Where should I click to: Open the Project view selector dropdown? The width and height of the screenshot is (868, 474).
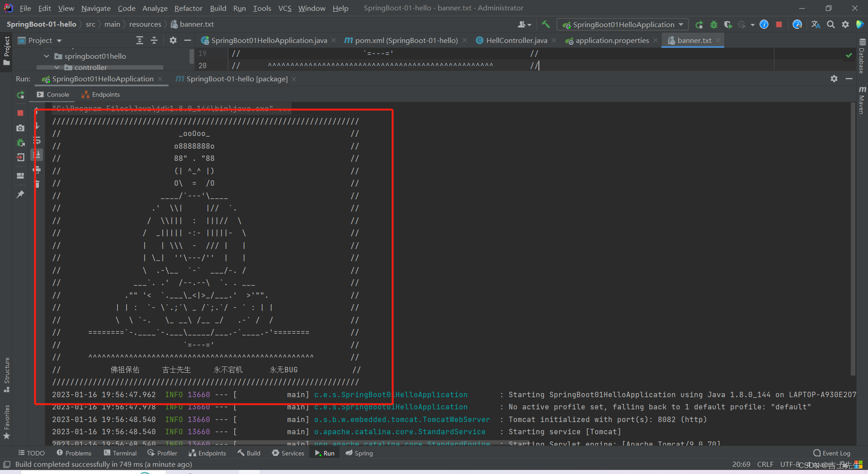[40, 41]
